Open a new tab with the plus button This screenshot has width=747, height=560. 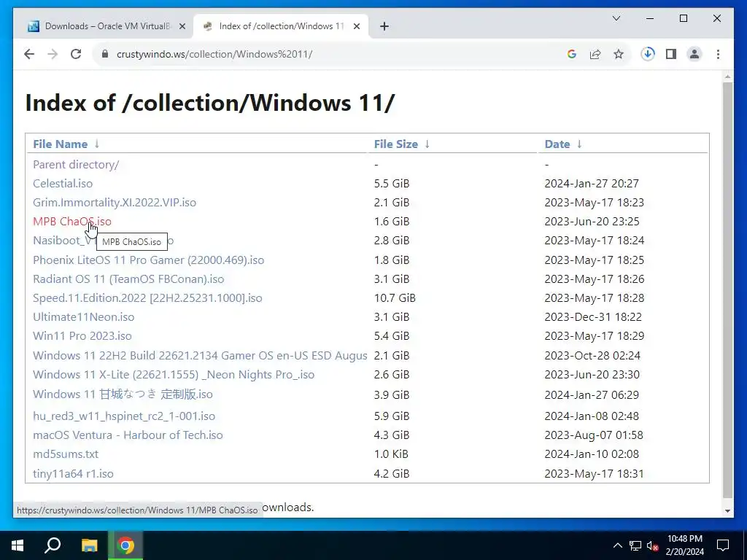pyautogui.click(x=384, y=26)
